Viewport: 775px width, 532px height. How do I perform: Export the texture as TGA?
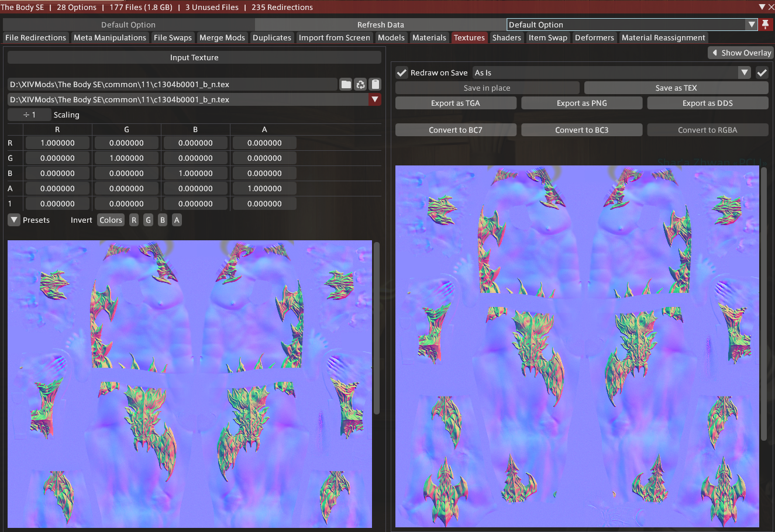(x=456, y=103)
